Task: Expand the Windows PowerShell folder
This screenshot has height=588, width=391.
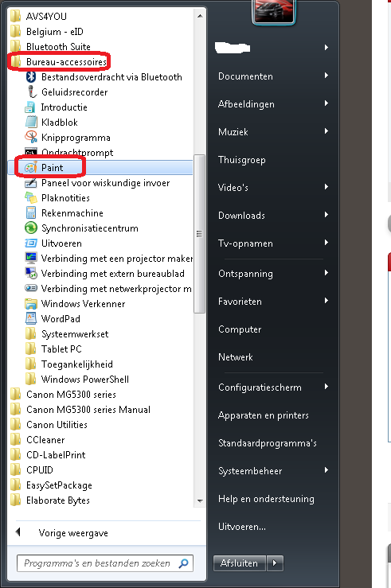Action: [x=84, y=380]
